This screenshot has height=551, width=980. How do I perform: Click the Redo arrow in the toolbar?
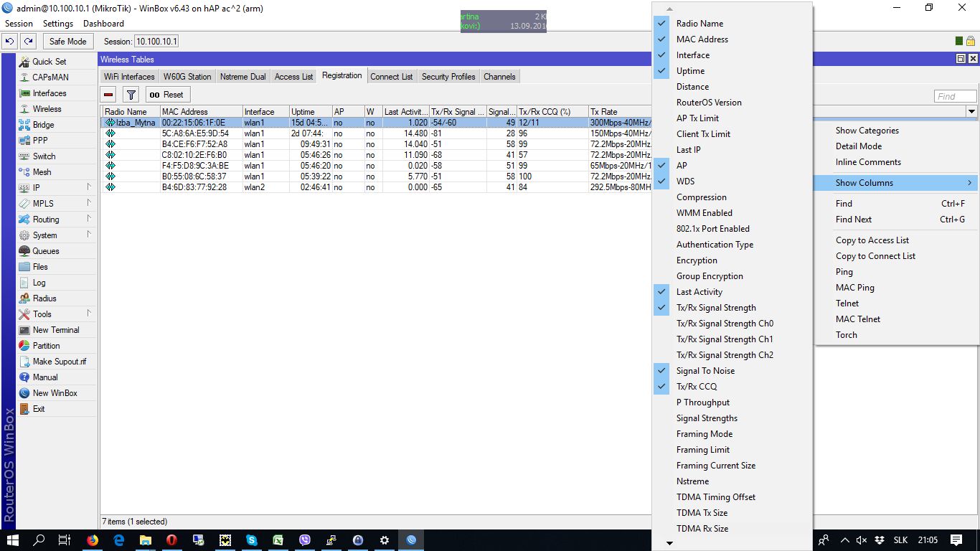coord(28,42)
